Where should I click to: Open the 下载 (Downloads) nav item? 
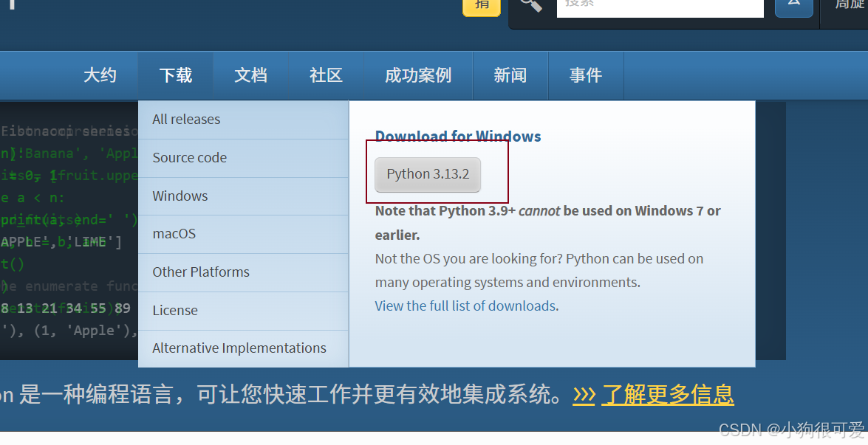point(176,75)
